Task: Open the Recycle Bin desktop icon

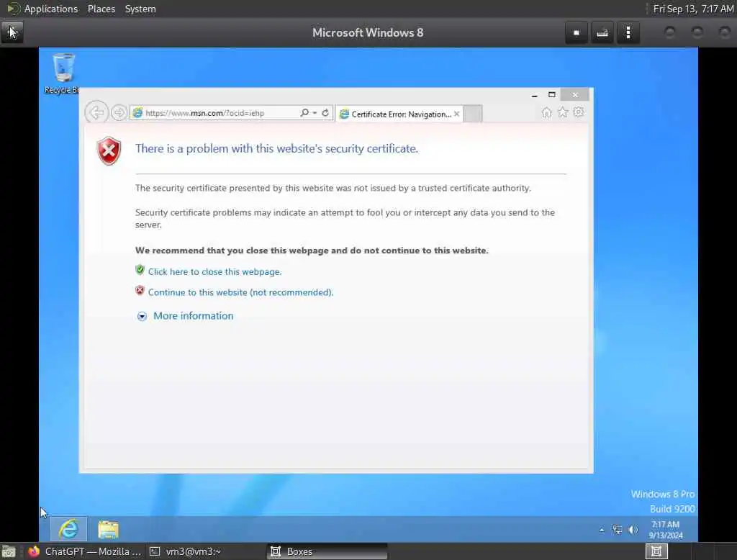Action: click(63, 73)
